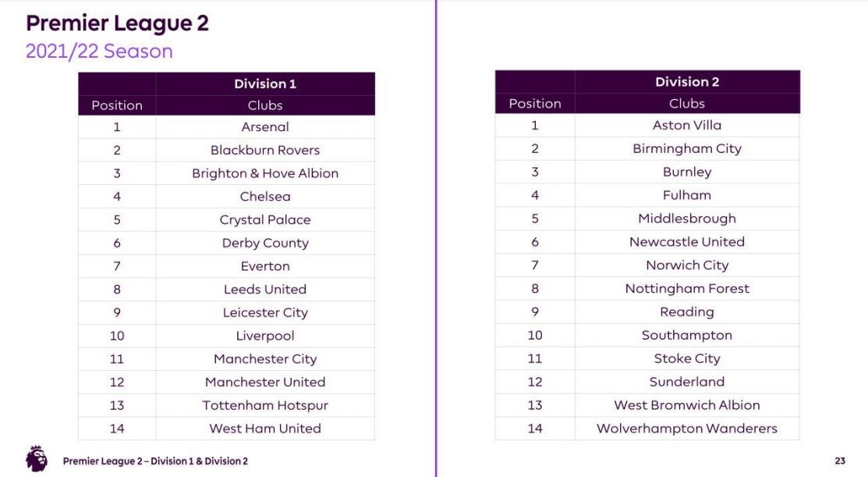Select West Ham United row
The width and height of the screenshot is (868, 477).
tap(265, 429)
